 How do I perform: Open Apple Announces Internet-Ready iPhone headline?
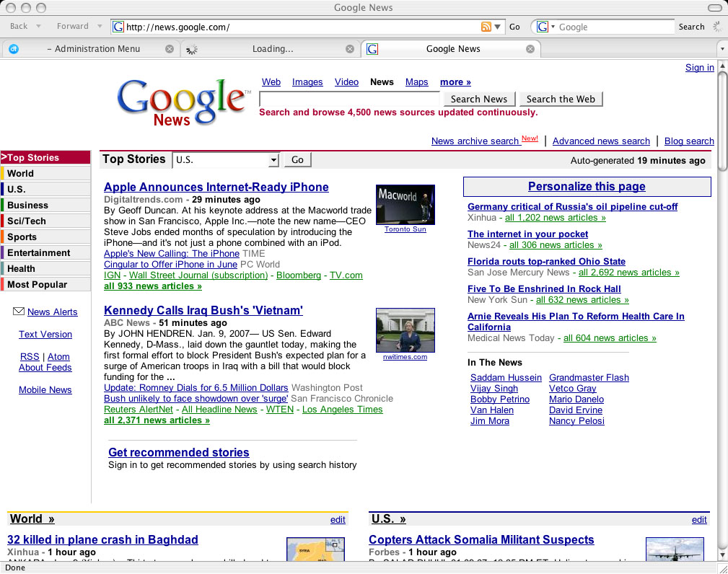(216, 187)
